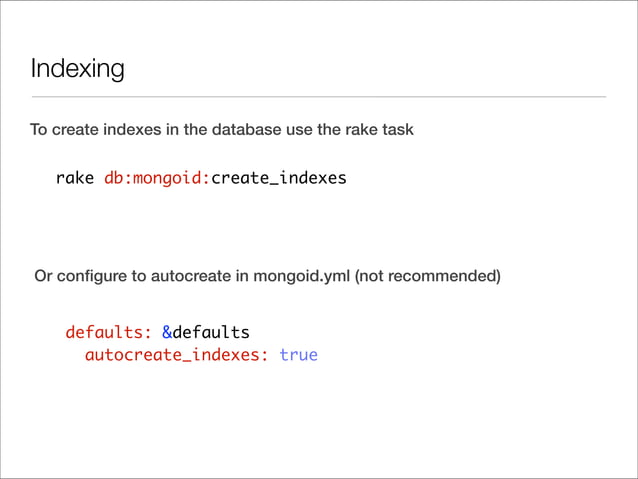Click the Indexing slide title
This screenshot has height=479, width=638.
[x=77, y=68]
